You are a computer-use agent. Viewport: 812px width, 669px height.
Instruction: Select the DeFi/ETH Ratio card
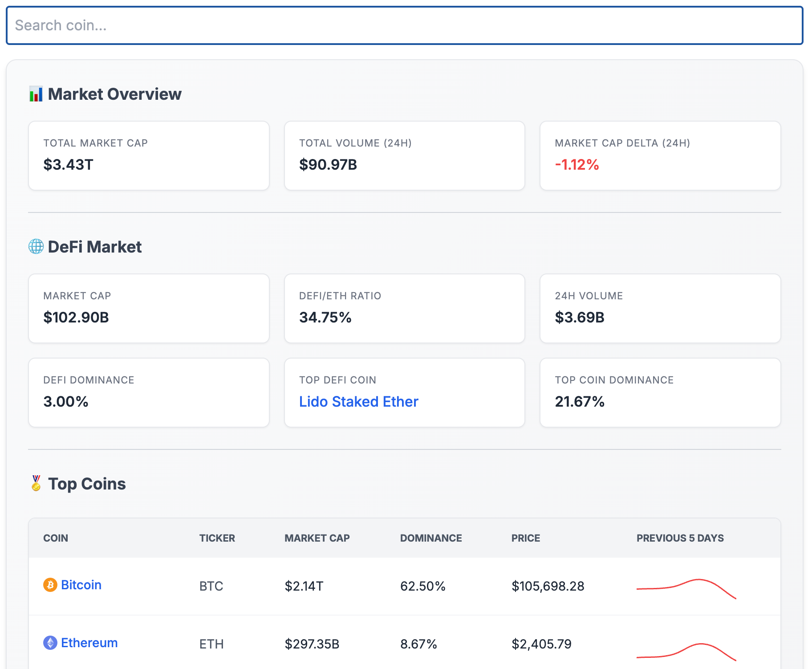click(x=404, y=308)
